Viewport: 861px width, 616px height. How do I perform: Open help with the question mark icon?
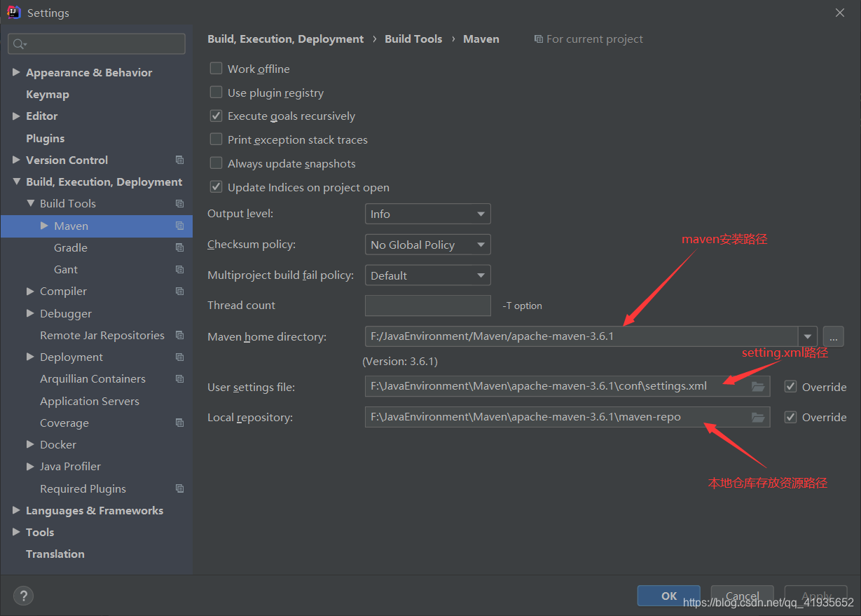tap(23, 596)
